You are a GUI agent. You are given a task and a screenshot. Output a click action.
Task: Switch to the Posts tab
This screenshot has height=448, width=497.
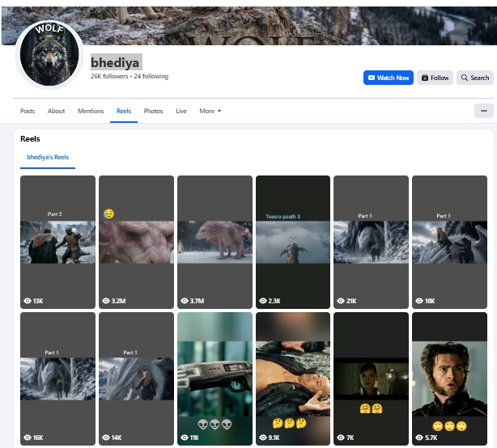(x=28, y=111)
